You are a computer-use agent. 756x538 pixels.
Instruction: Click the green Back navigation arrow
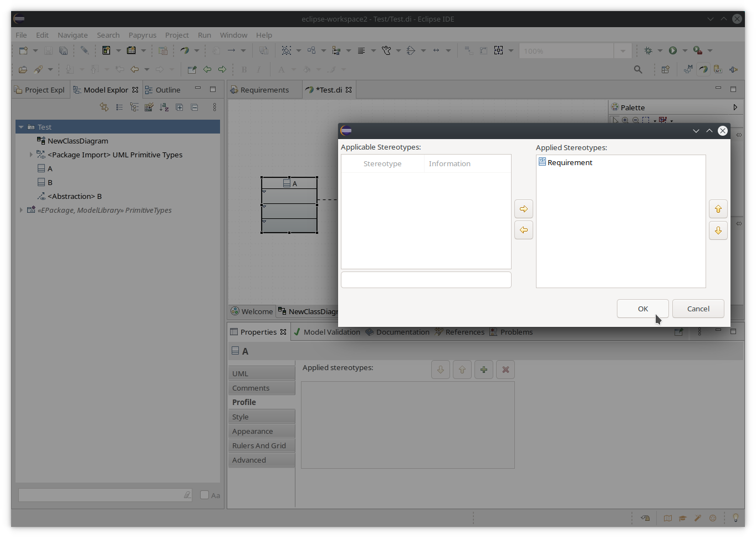tap(207, 69)
